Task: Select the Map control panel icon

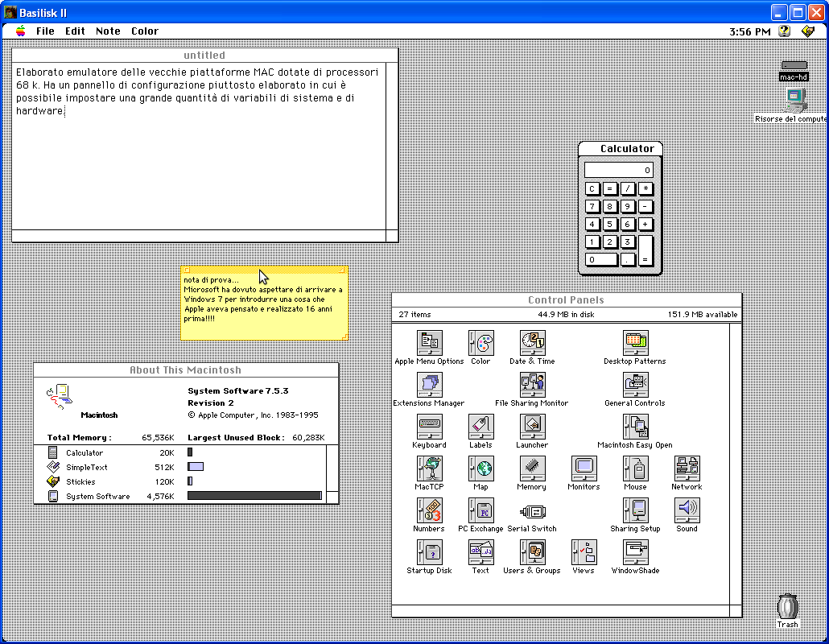Action: point(480,468)
